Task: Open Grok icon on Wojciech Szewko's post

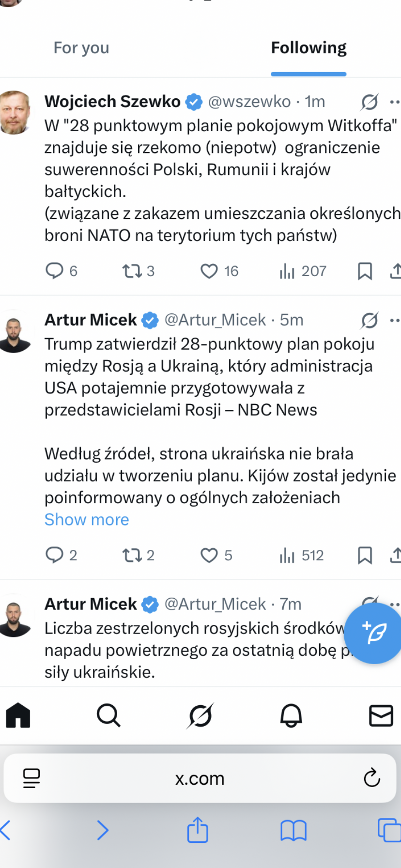Action: click(x=370, y=102)
